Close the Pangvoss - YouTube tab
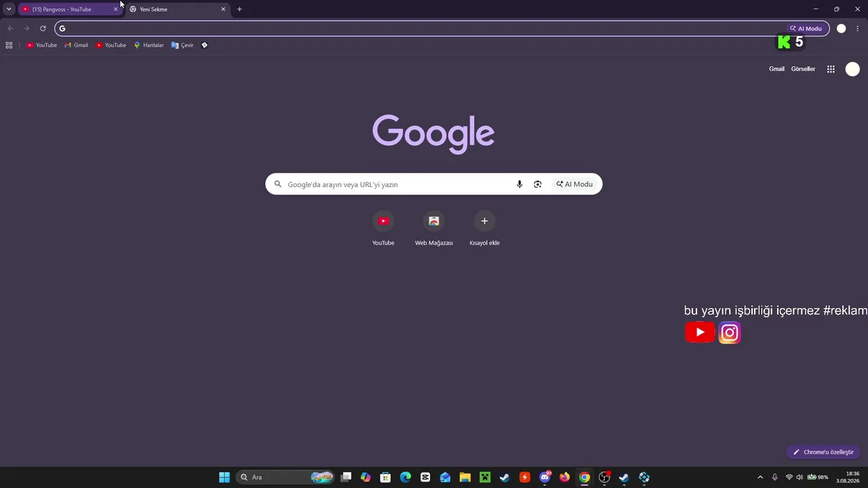The height and width of the screenshot is (488, 868). [x=115, y=9]
